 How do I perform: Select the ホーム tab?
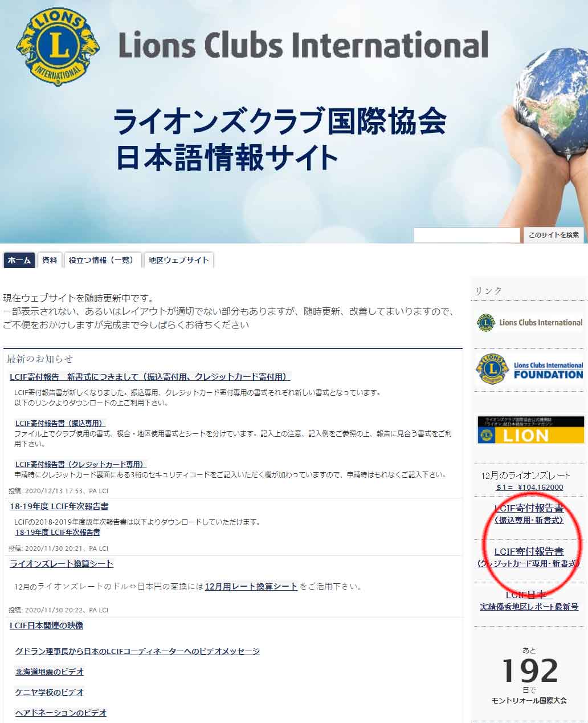[19, 260]
